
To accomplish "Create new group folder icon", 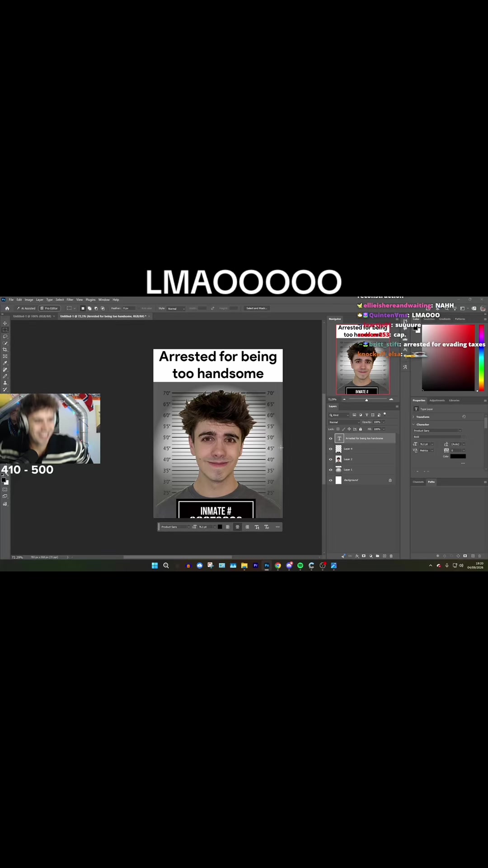I will click(377, 556).
